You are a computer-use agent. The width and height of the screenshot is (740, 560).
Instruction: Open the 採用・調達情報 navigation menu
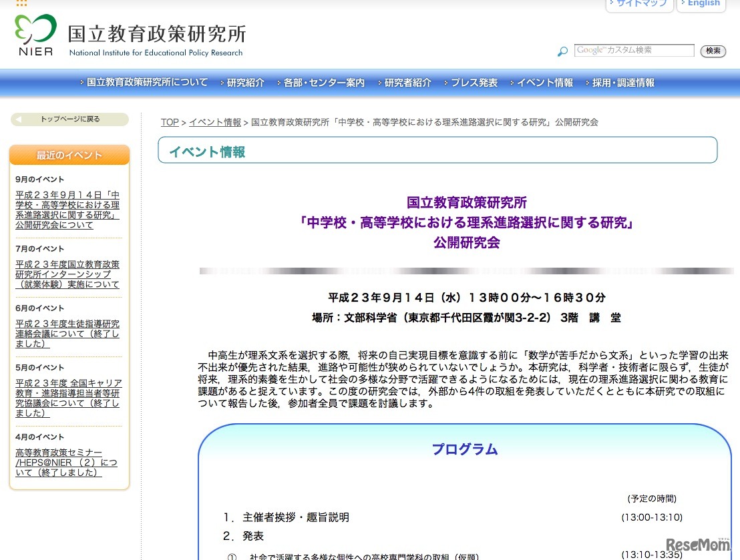pos(620,82)
